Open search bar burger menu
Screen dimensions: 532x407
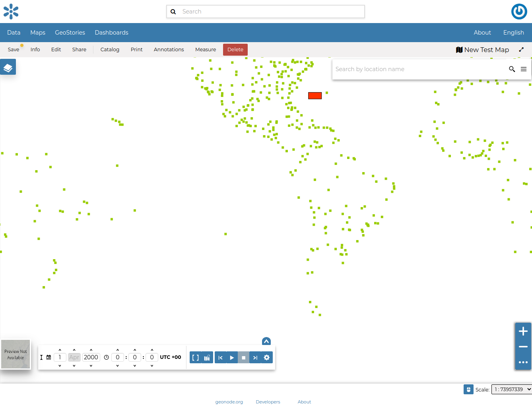pyautogui.click(x=524, y=69)
